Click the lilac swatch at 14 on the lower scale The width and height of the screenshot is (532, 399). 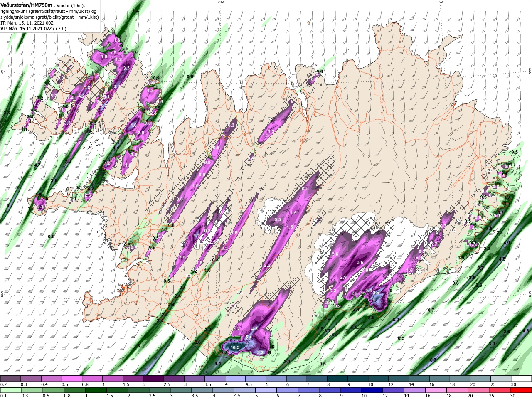(415, 390)
